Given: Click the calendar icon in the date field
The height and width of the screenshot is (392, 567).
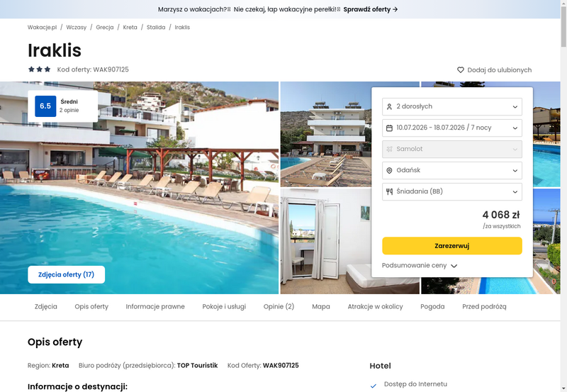Looking at the screenshot, I should (x=389, y=128).
